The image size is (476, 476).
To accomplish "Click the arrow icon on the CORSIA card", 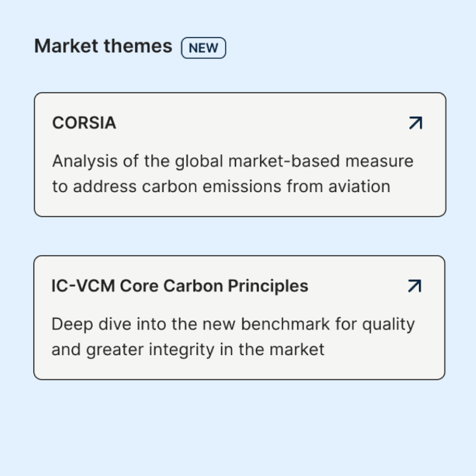I will click(415, 123).
